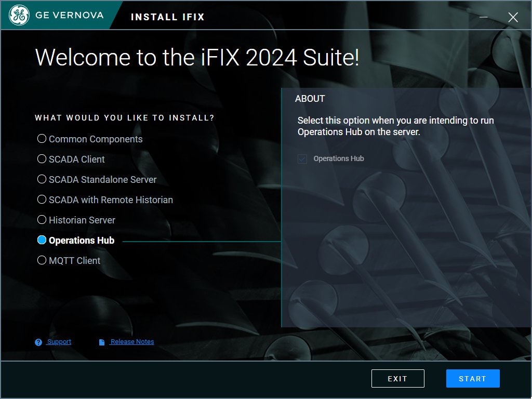Pick SCADA with Remote Historian option
The image size is (532, 399).
coord(42,199)
